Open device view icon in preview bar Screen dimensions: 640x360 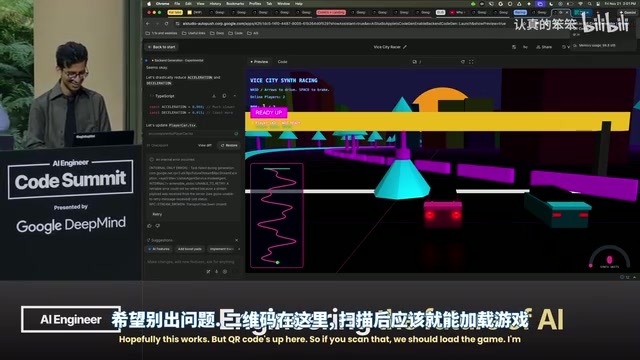click(414, 62)
